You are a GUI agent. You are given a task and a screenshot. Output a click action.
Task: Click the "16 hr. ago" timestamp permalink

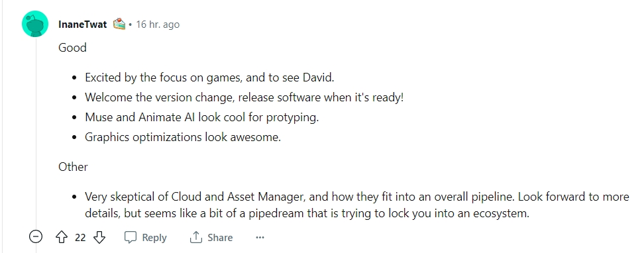(x=158, y=25)
